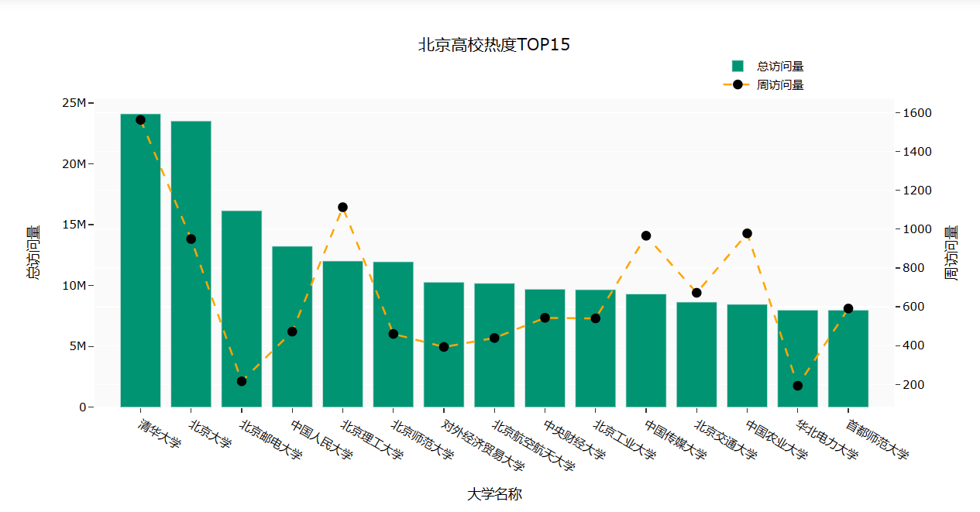980x512 pixels.
Task: Click the weekly-visits point for 中国农业大学
Action: (747, 233)
